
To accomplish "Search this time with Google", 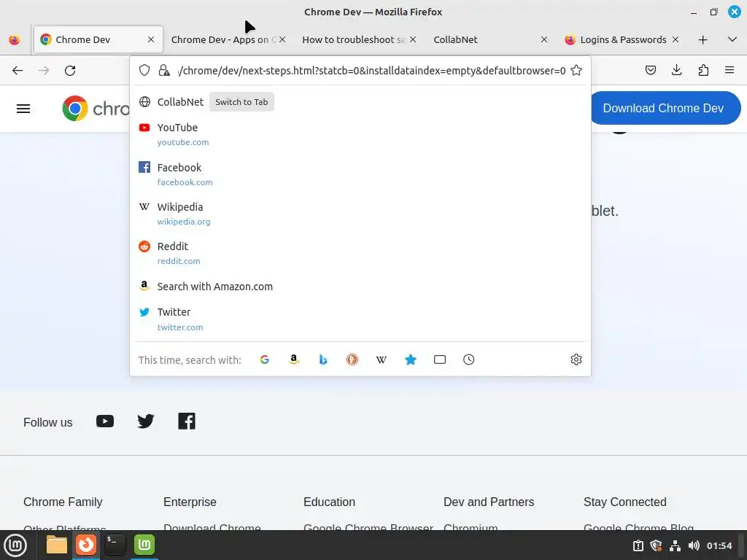I will [x=265, y=359].
